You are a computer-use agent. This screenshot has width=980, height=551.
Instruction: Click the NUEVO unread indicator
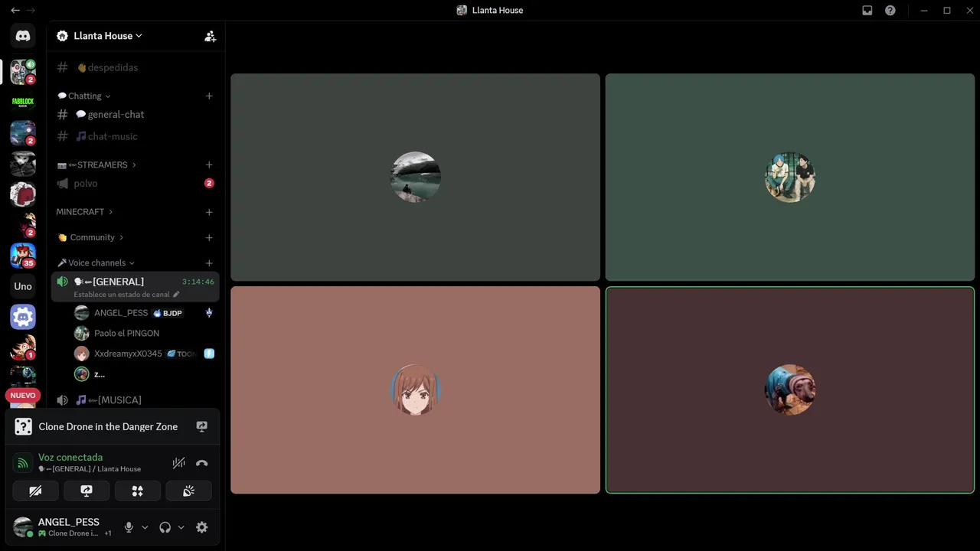coord(23,396)
